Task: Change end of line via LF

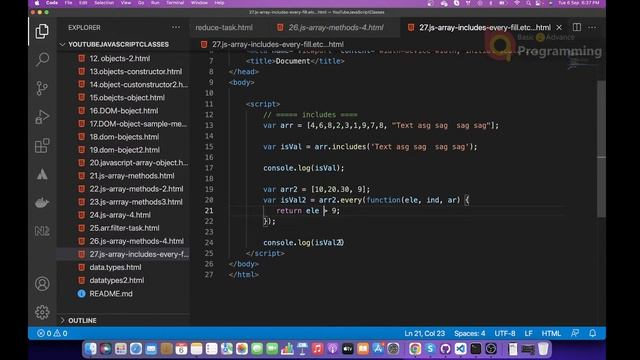Action: click(529, 333)
